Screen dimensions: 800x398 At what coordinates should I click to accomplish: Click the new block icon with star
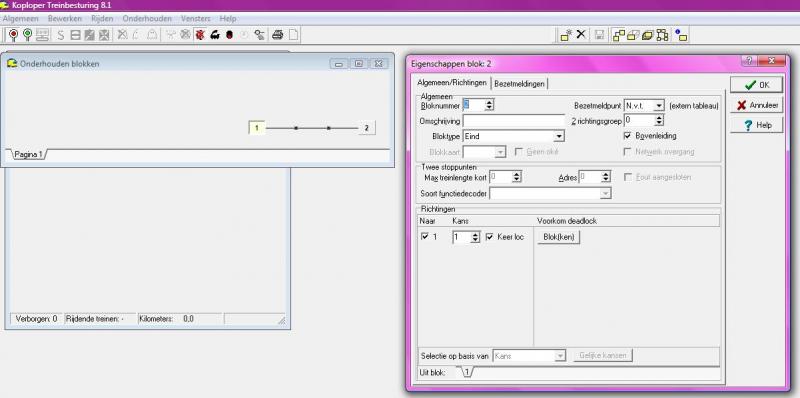tap(566, 35)
